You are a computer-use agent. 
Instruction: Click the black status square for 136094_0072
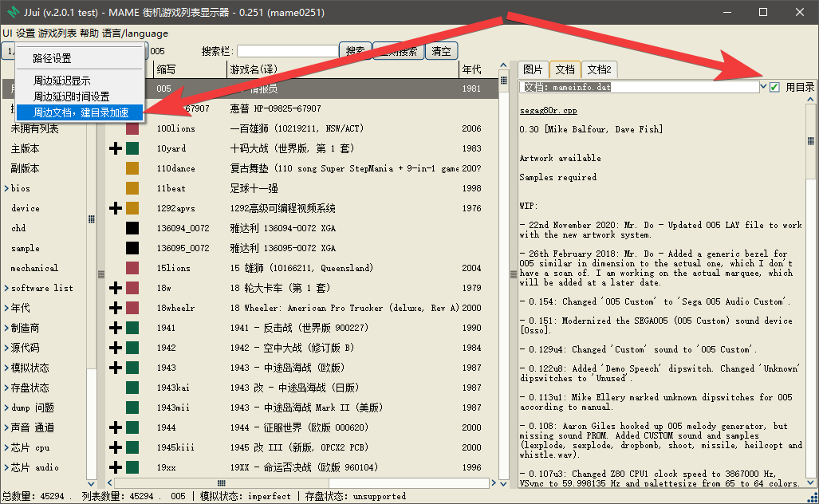132,228
